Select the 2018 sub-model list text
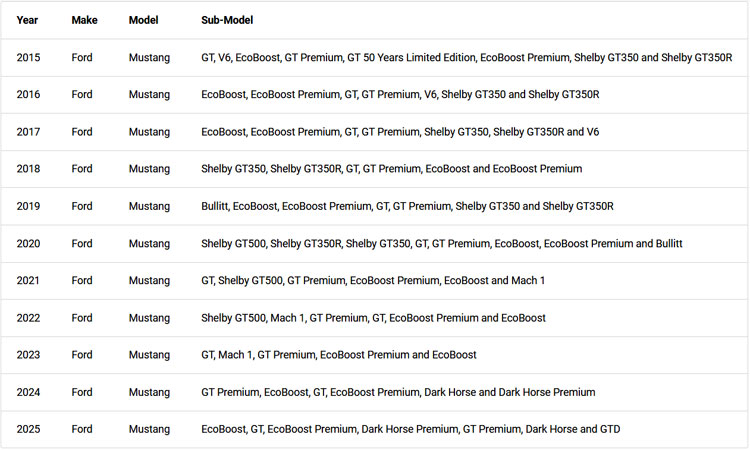Viewport: 750px width, 450px height. click(x=391, y=169)
